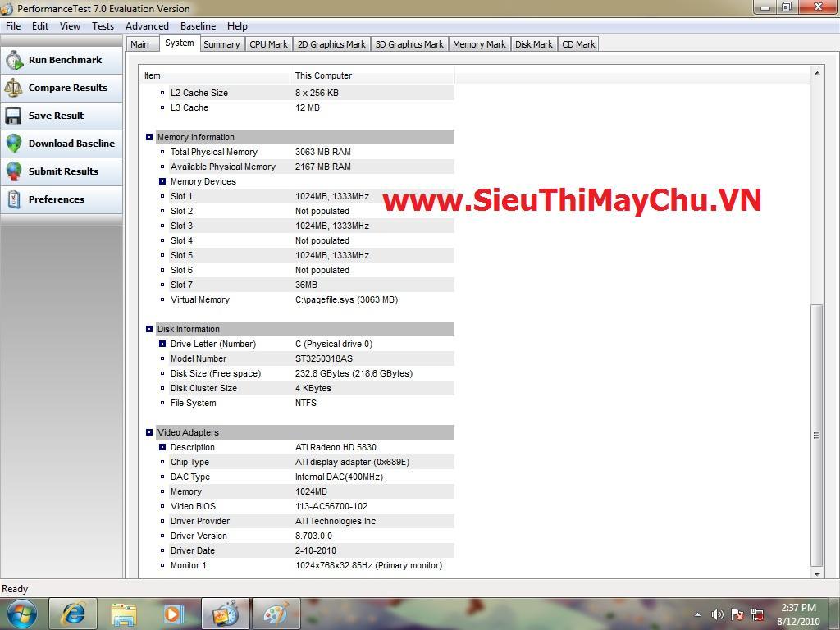Viewport: 840px width, 630px height.
Task: Click the Item column header
Action: (215, 75)
